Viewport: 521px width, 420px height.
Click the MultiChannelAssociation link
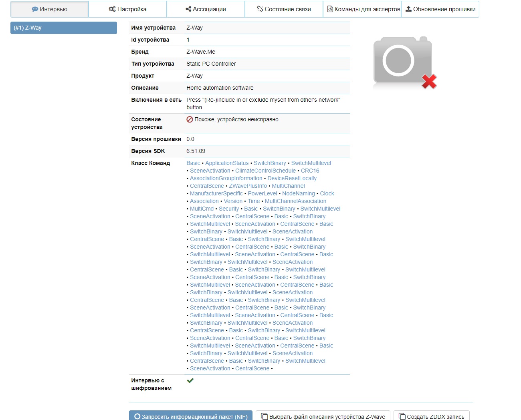click(295, 201)
